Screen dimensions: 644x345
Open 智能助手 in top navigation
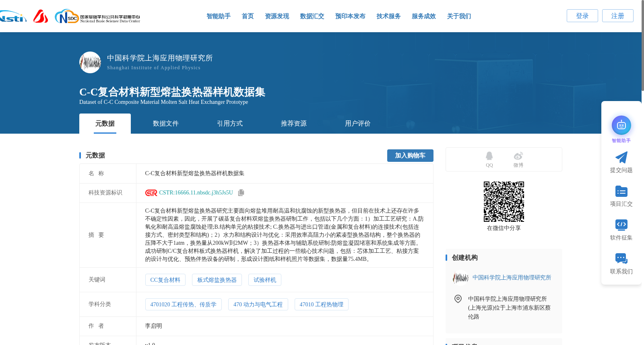[x=219, y=16]
